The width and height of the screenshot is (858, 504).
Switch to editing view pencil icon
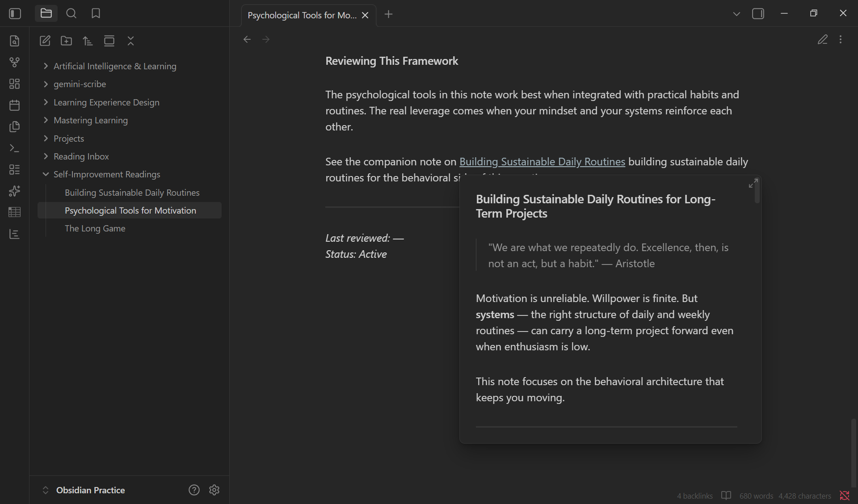point(822,39)
